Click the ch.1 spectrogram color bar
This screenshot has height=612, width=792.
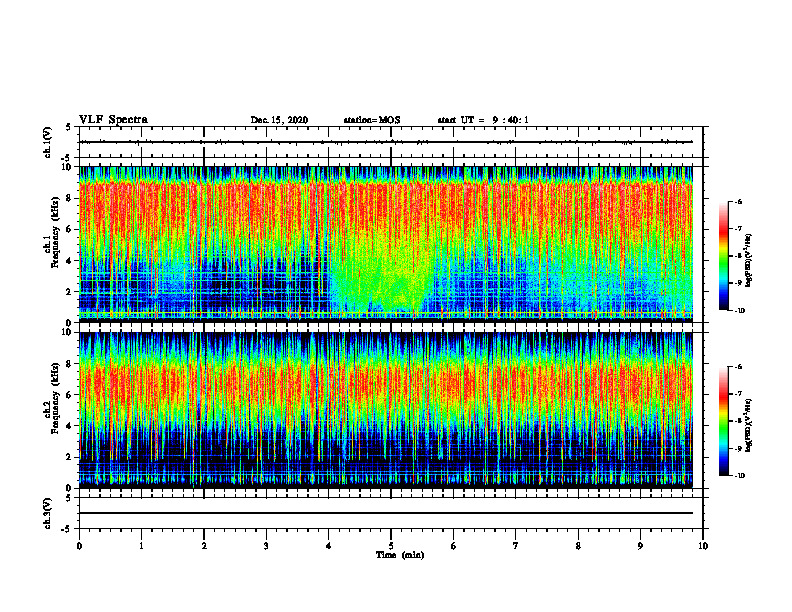(723, 256)
